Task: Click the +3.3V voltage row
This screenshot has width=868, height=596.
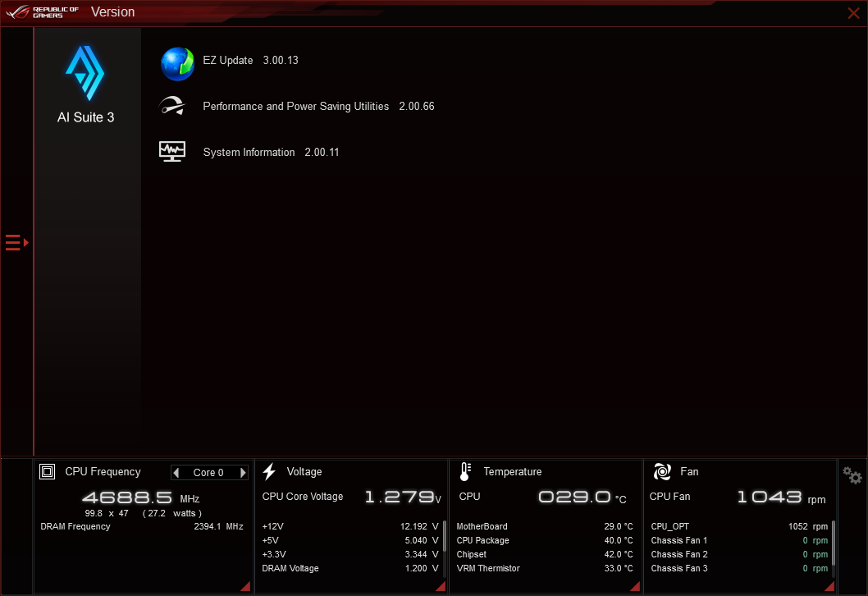Action: tap(349, 554)
